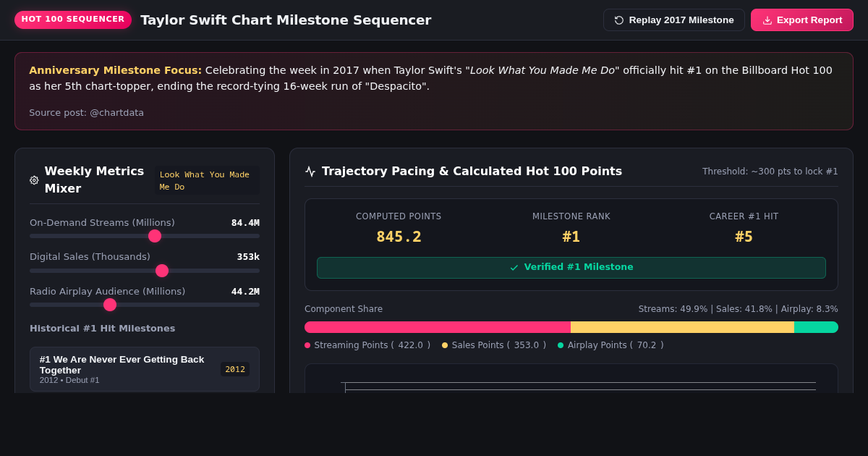Image resolution: width=868 pixels, height=456 pixels.
Task: Click the HOT 100 SEQUENCER badge
Action: (x=73, y=20)
